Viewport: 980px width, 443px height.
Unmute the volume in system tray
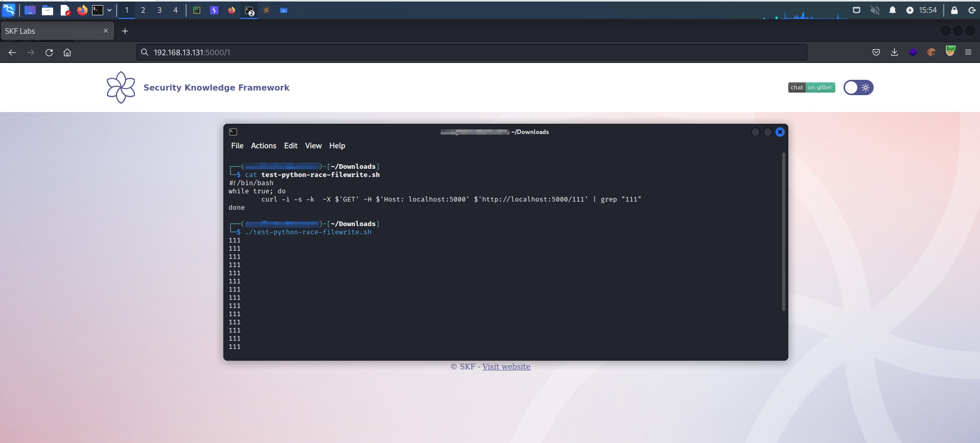click(875, 10)
